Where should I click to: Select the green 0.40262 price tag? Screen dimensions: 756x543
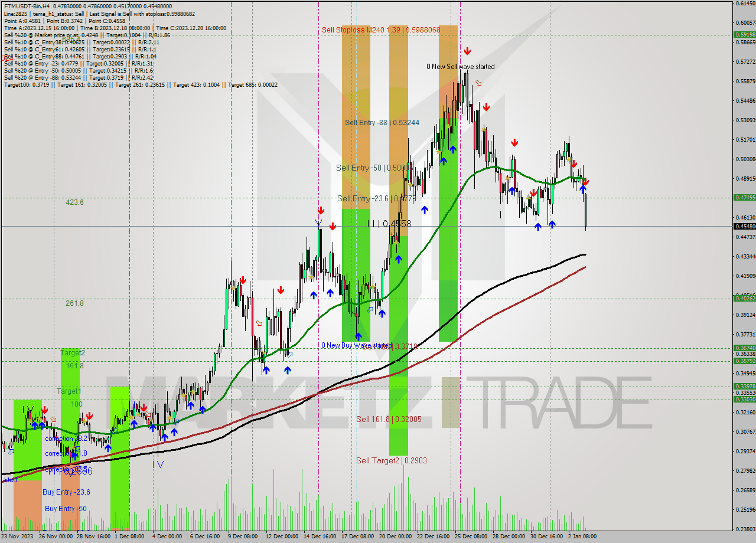[744, 298]
